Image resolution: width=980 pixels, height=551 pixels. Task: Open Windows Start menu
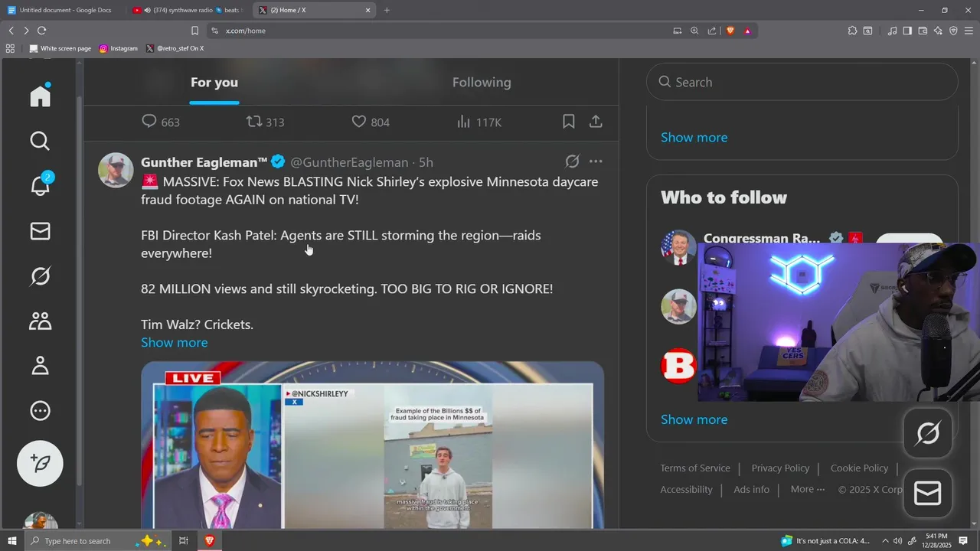(11, 540)
